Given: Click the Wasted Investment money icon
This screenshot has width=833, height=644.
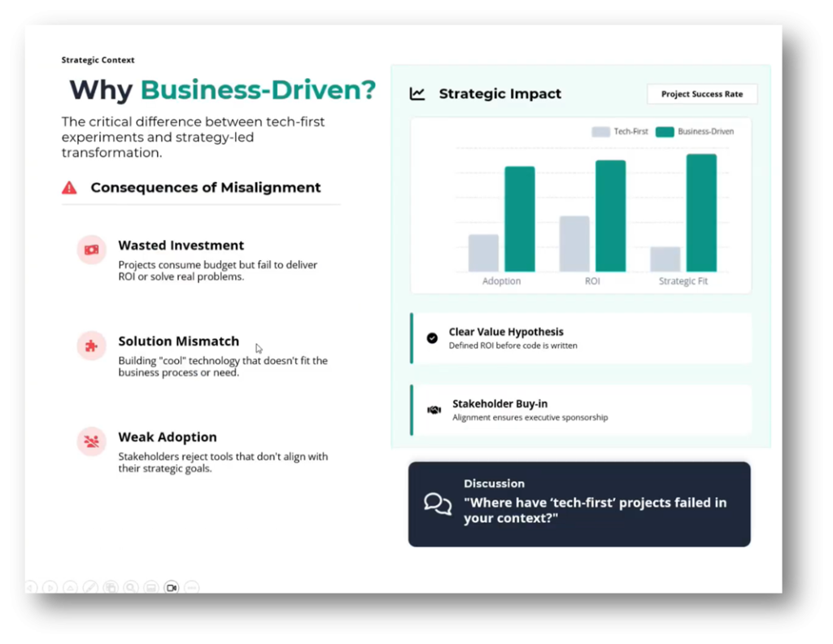Looking at the screenshot, I should click(x=91, y=250).
